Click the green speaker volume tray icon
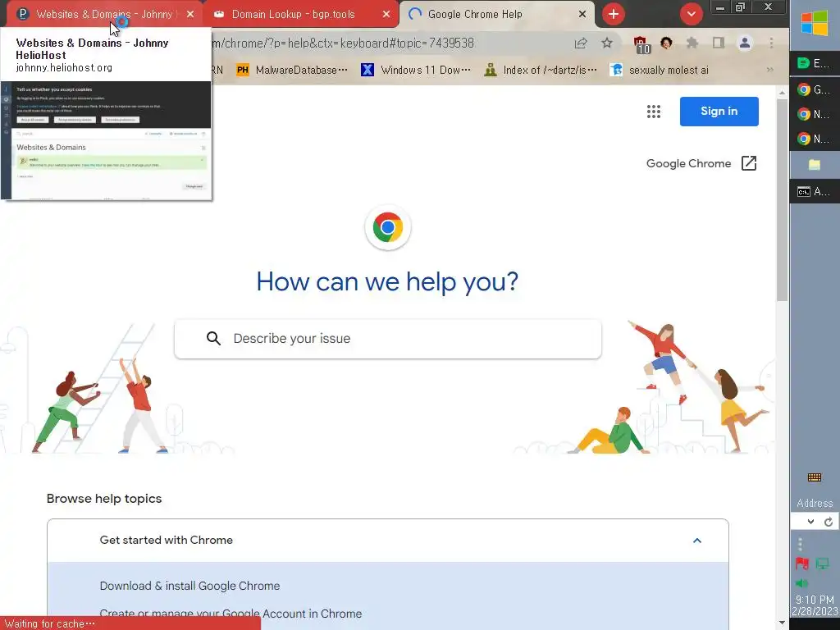This screenshot has height=630, width=840. [801, 583]
